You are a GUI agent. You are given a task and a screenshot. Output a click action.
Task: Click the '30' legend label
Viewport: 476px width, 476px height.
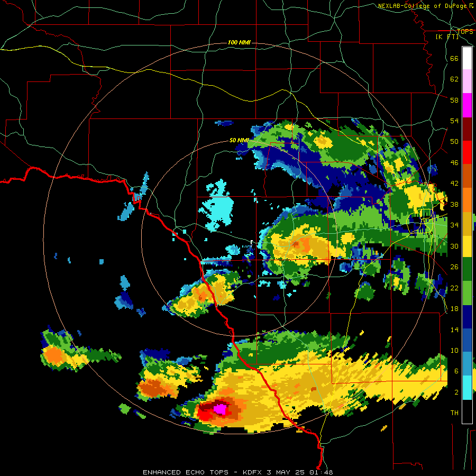(x=454, y=246)
